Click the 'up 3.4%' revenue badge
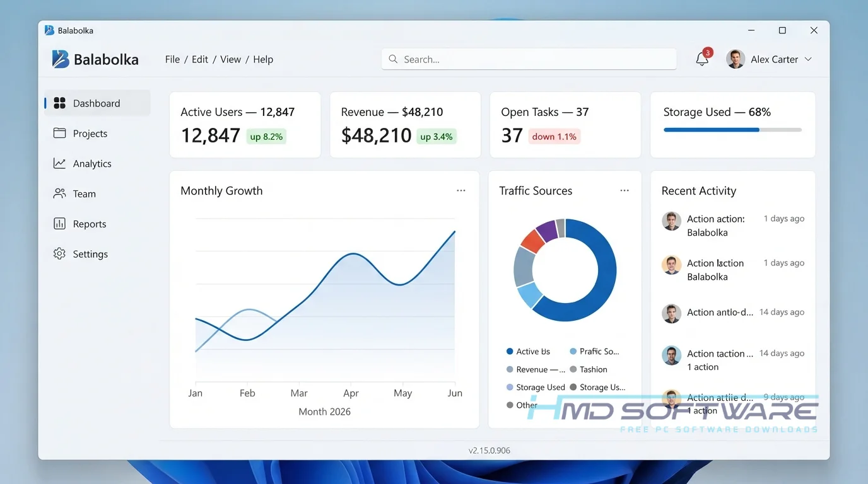The width and height of the screenshot is (868, 484). (437, 137)
